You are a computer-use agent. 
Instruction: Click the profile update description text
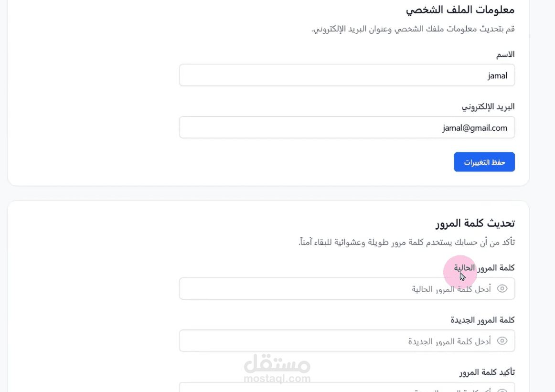(x=413, y=29)
